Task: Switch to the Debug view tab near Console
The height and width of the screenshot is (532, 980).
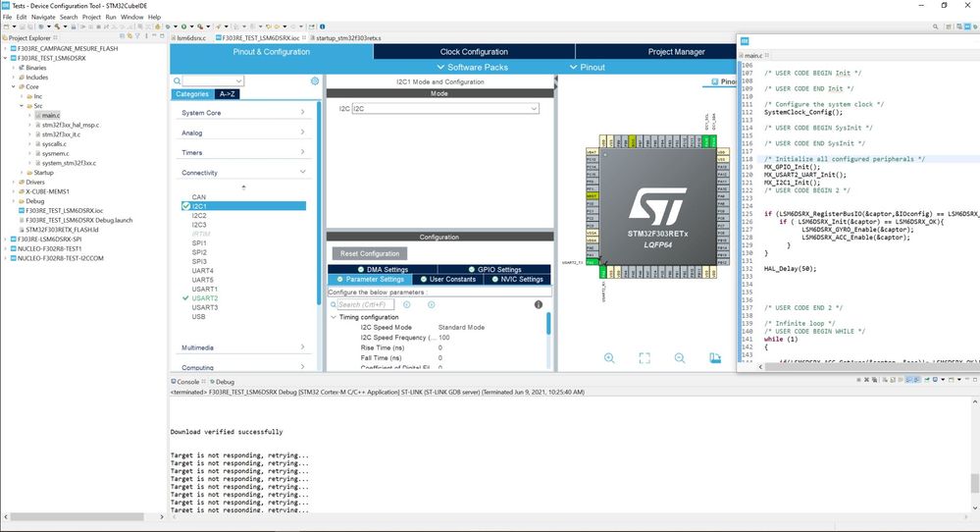Action: coord(223,382)
